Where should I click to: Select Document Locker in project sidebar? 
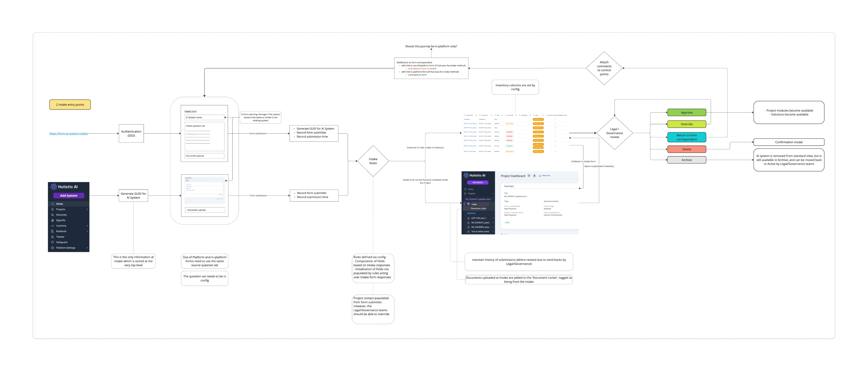tap(479, 208)
